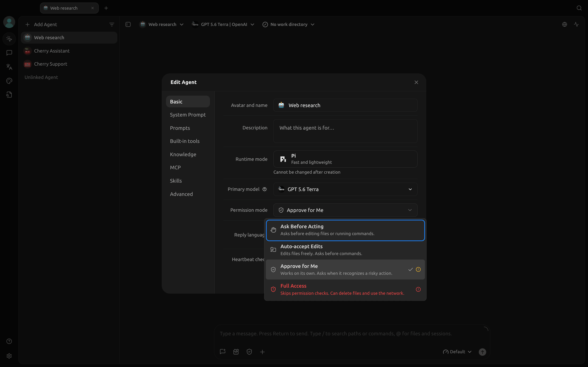Image resolution: width=588 pixels, height=367 pixels.
Task: Switch to the System Prompt tab
Action: (188, 115)
